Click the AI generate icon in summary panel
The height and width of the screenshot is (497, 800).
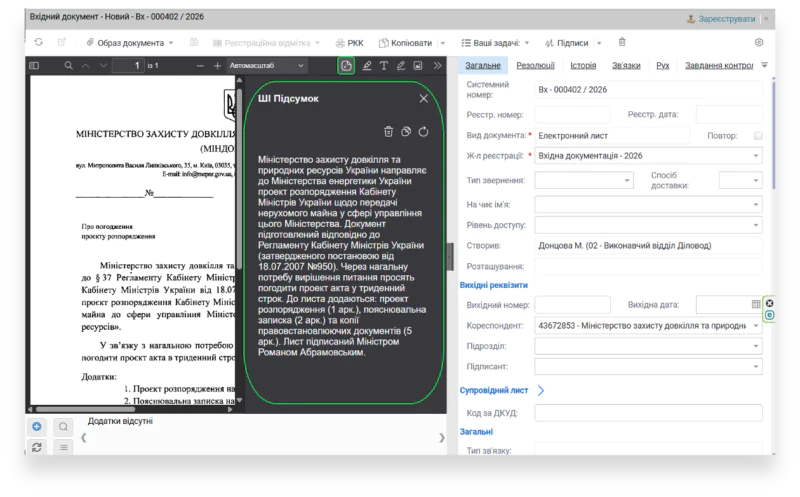coord(406,132)
